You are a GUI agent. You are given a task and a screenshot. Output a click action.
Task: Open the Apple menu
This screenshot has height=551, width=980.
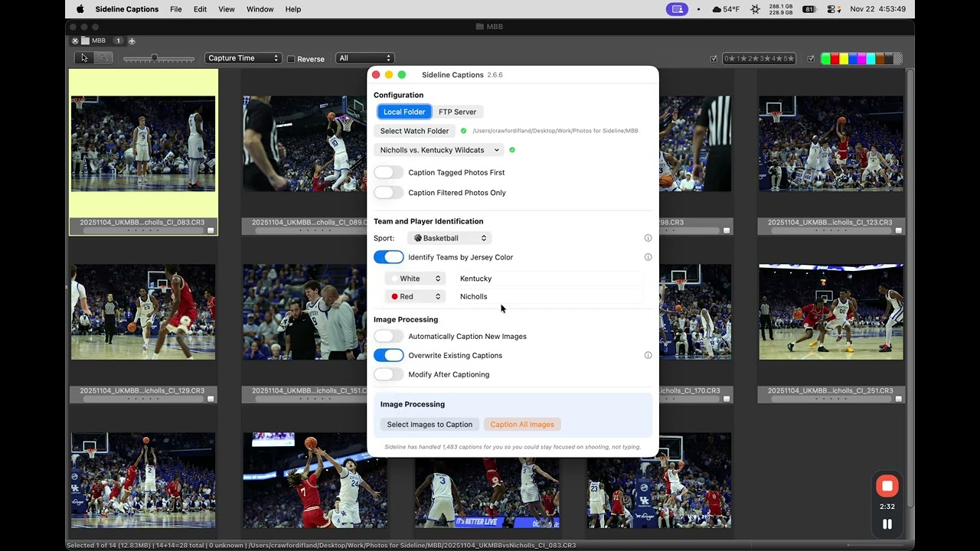[x=80, y=9]
